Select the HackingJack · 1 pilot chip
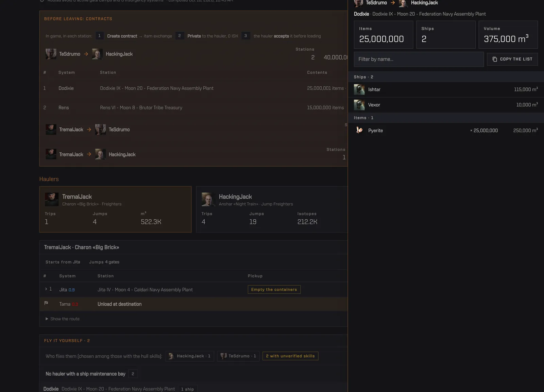 click(x=190, y=356)
